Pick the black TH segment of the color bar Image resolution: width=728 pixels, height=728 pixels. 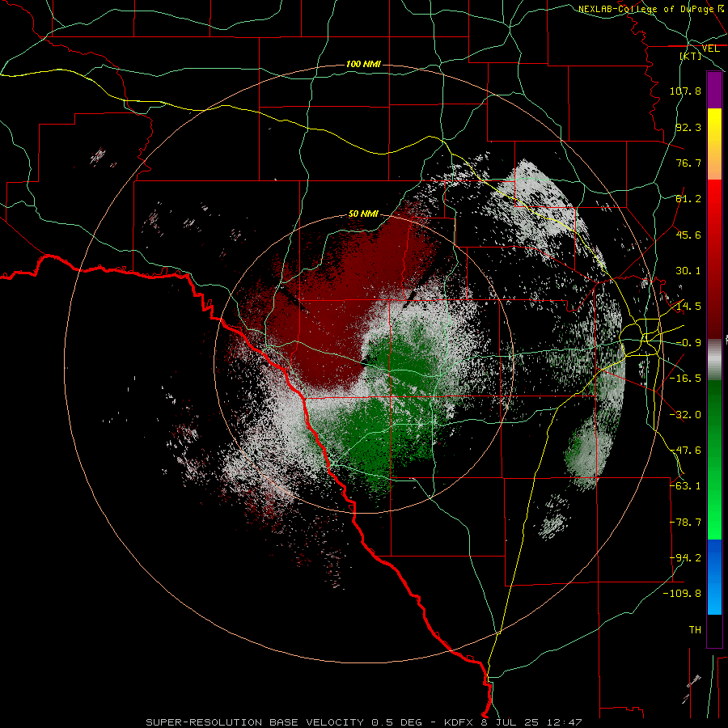714,630
